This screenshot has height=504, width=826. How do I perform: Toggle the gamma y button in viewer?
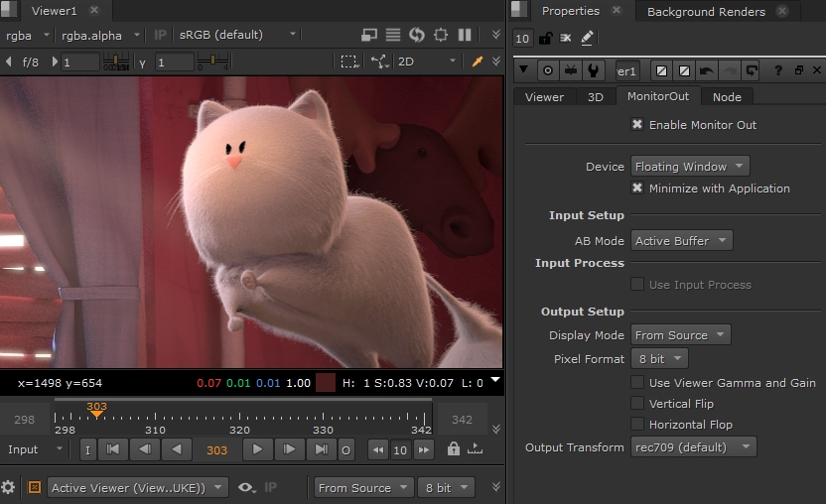142,63
